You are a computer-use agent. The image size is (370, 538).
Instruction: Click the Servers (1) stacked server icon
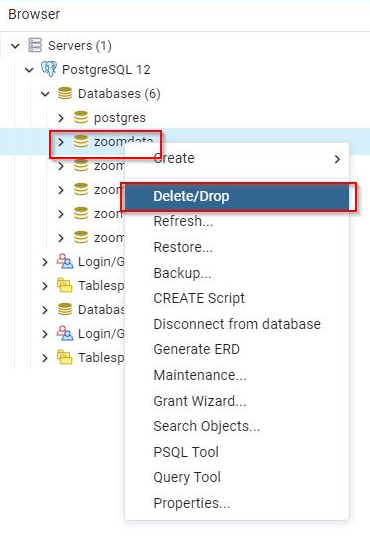tap(35, 45)
